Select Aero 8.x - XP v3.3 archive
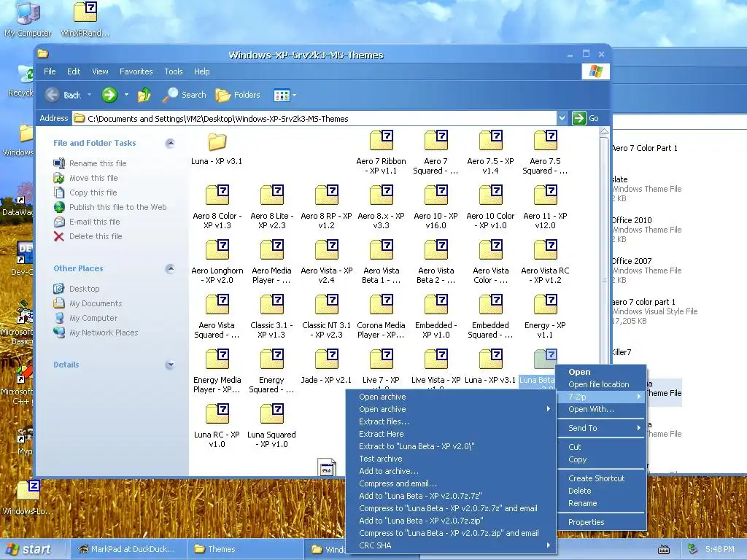Viewport: 747px width, 560px height. pos(381,207)
